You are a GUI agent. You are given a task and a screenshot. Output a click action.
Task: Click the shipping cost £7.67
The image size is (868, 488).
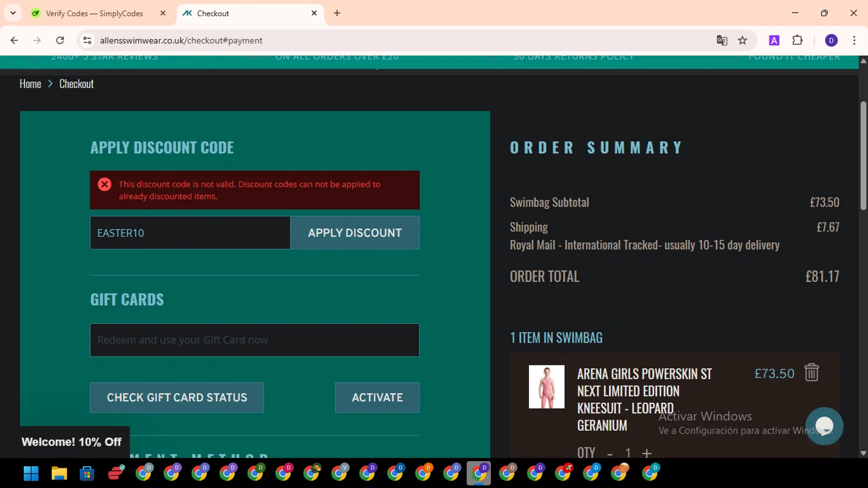pyautogui.click(x=828, y=227)
